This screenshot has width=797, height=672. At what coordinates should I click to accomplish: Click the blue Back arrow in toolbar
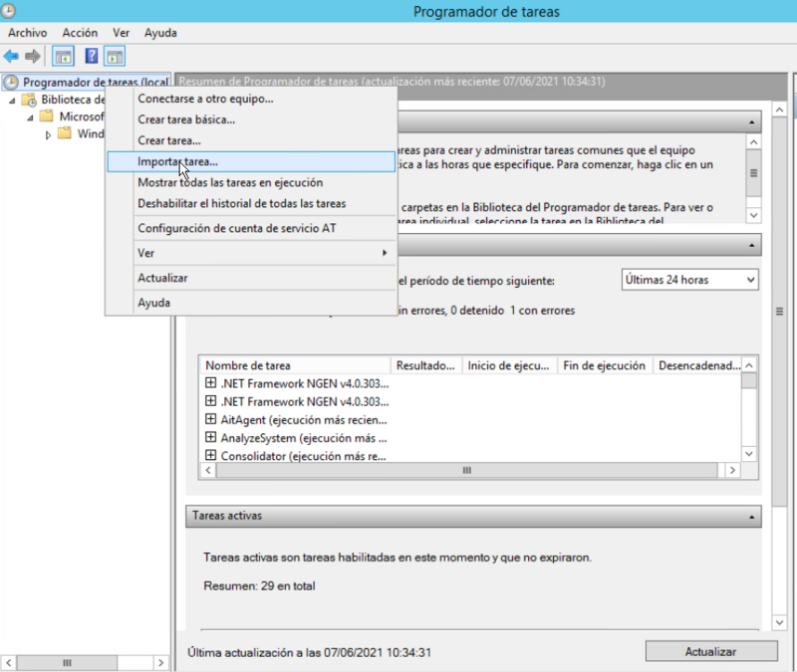tap(12, 56)
